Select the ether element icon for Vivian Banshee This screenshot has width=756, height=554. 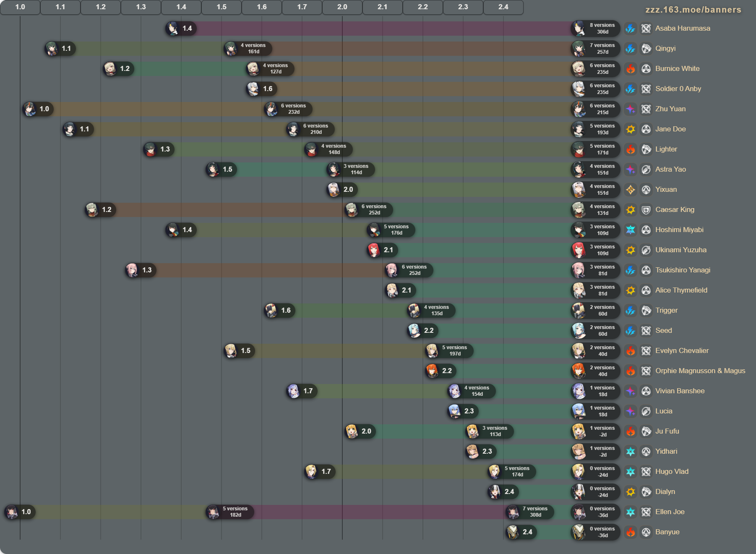coord(630,391)
